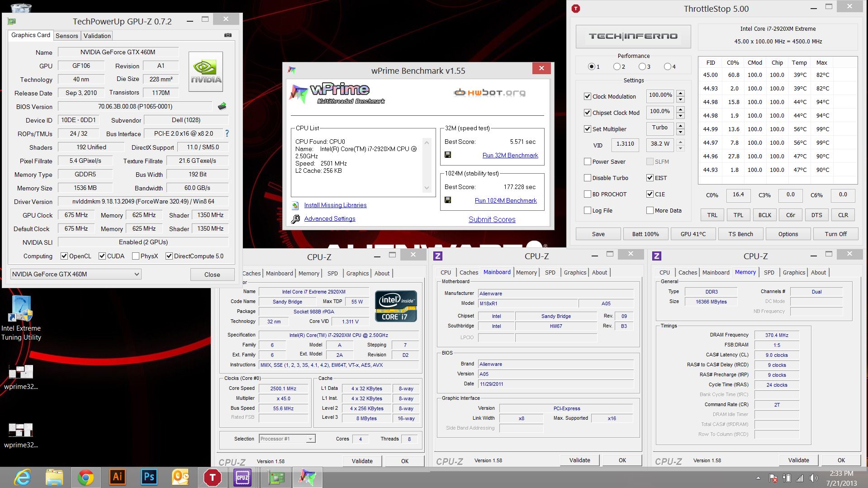Enable the Power Saver checkbox

pyautogui.click(x=588, y=161)
